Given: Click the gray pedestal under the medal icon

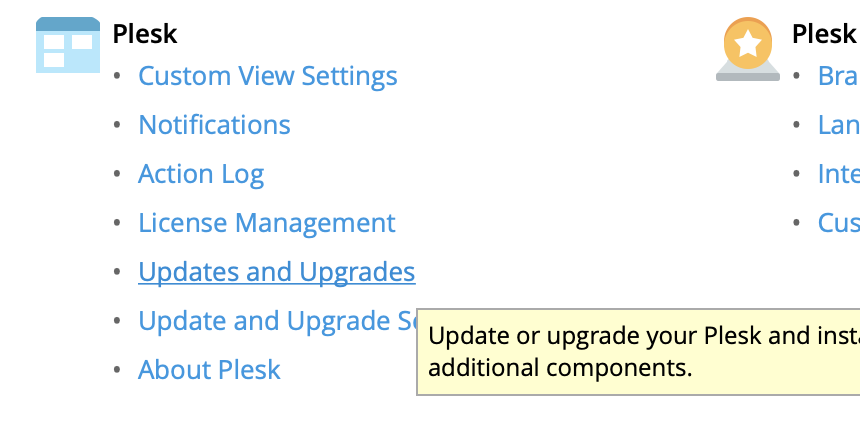Looking at the screenshot, I should point(748,71).
